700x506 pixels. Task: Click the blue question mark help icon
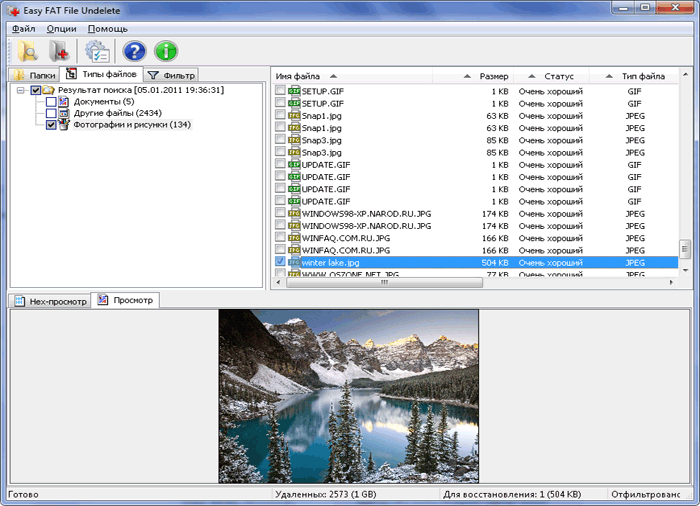tap(134, 52)
